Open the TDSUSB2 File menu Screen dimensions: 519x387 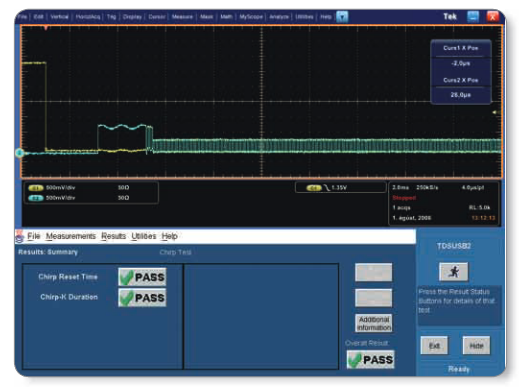(33, 236)
